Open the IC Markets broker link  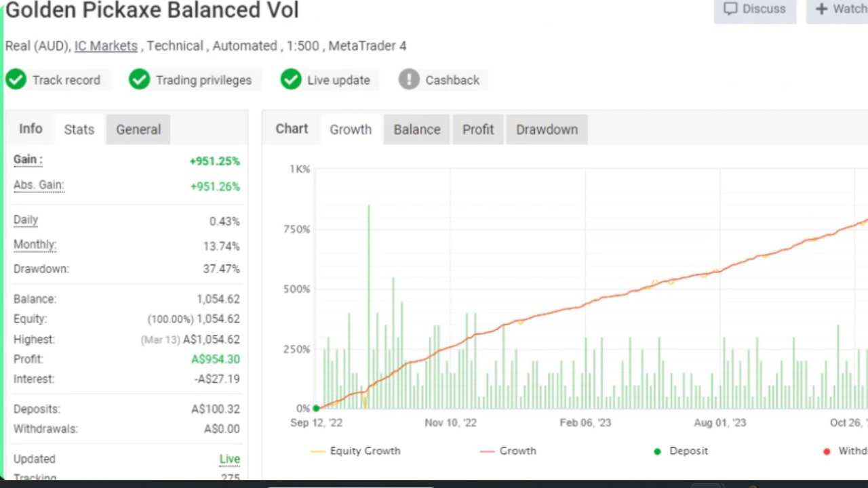(106, 46)
